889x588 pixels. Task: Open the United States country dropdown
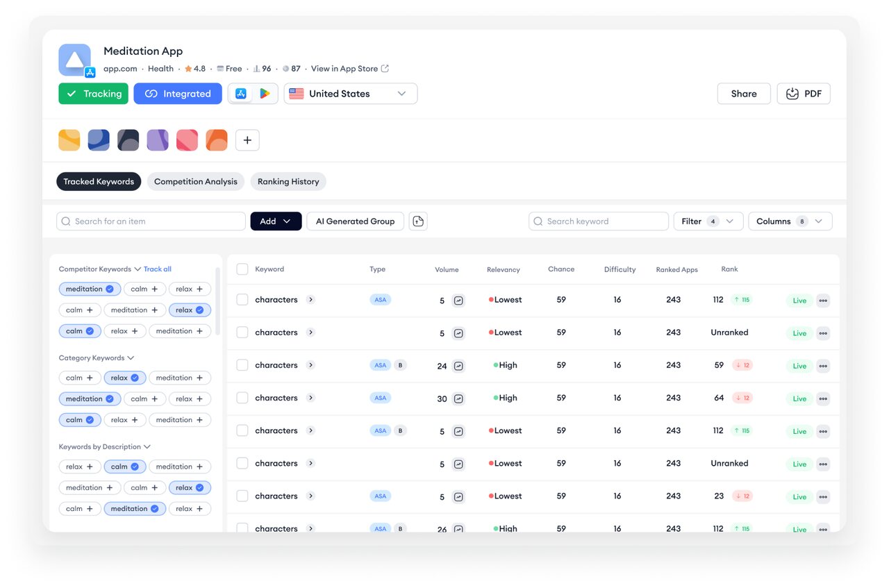tap(351, 94)
